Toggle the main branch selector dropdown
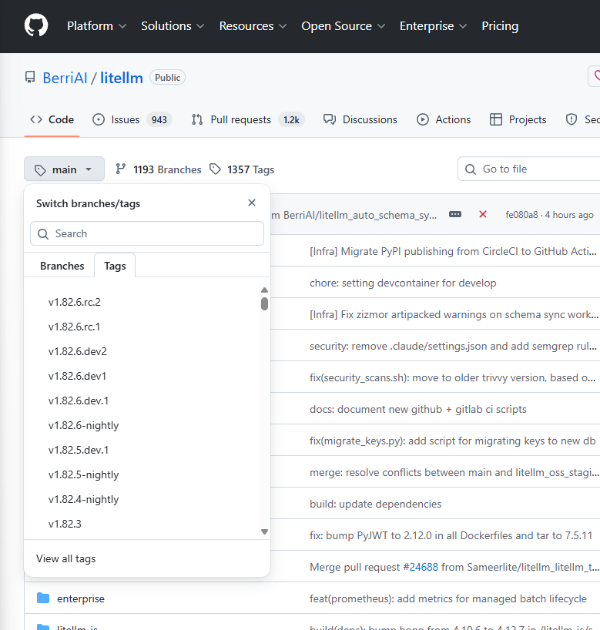Screen dimensions: 600x630 point(64,169)
